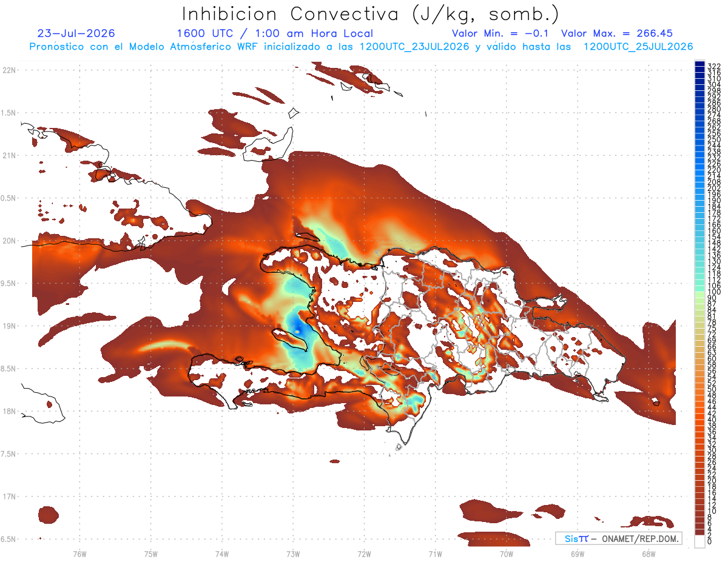Click the '18N' latitude label

[x=9, y=411]
